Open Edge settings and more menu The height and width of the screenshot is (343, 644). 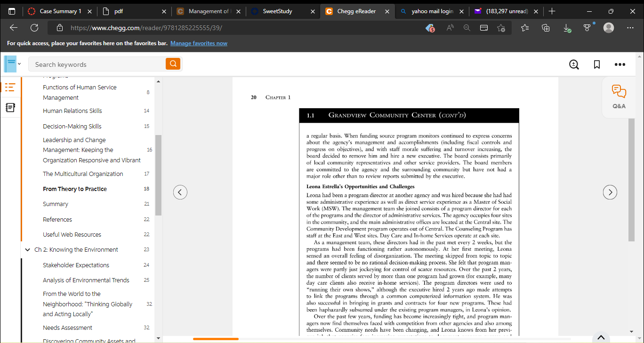[630, 28]
